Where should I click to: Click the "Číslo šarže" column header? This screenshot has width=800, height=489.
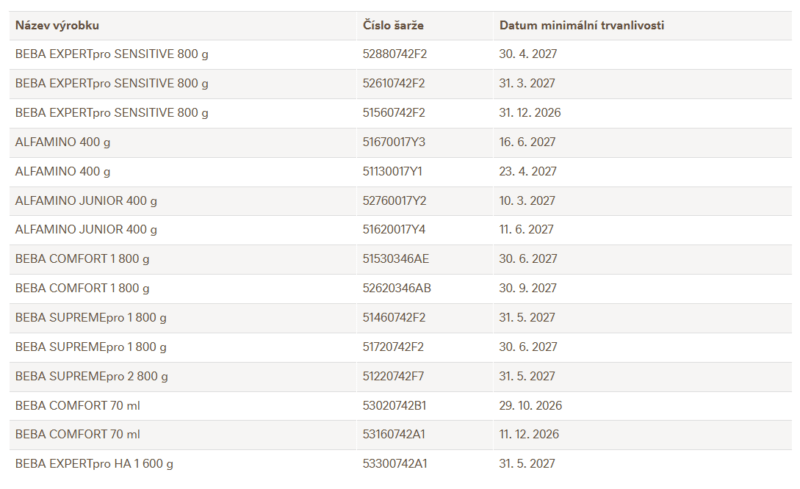[x=394, y=25]
